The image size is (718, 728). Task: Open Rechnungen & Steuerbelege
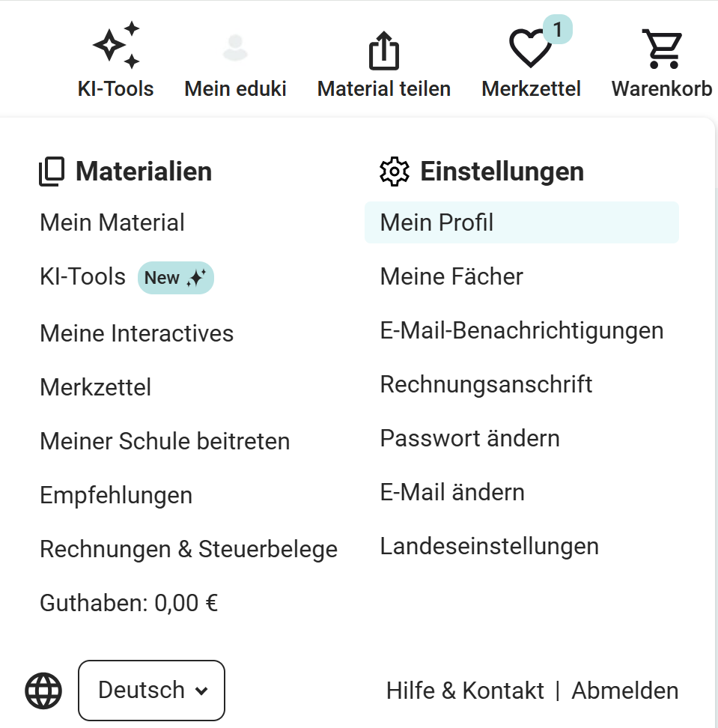[189, 549]
